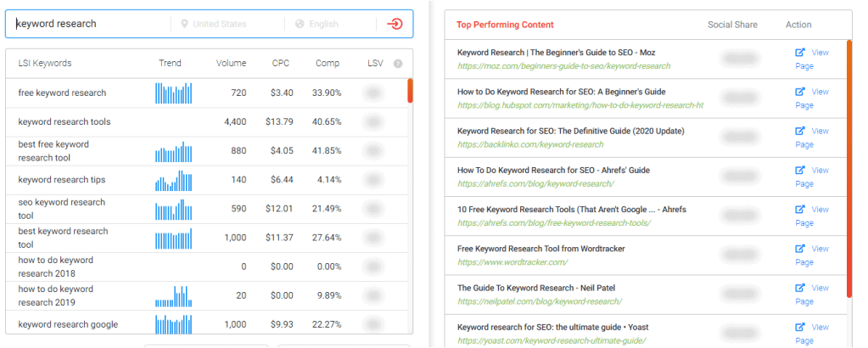
Task: Open the United States location selector
Action: [x=223, y=24]
